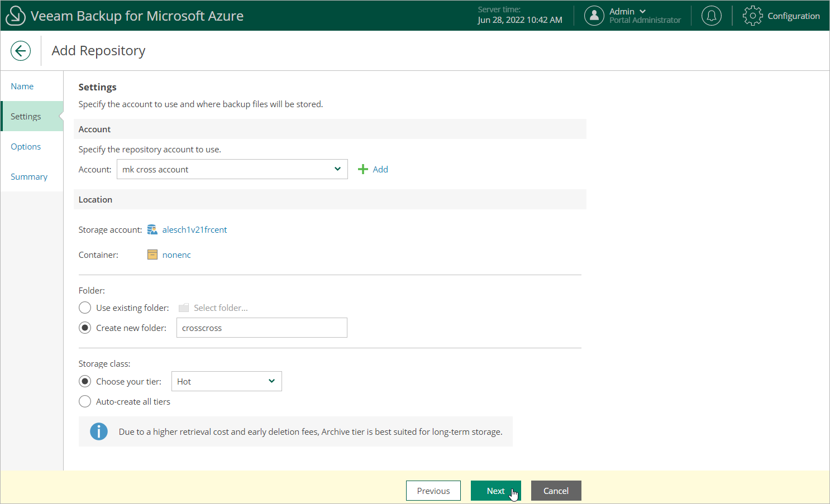
Task: Click the Veeam logo icon
Action: (x=15, y=16)
